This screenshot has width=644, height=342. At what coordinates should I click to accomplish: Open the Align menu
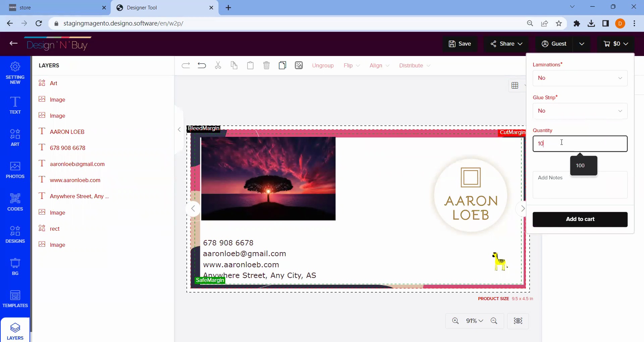point(379,65)
